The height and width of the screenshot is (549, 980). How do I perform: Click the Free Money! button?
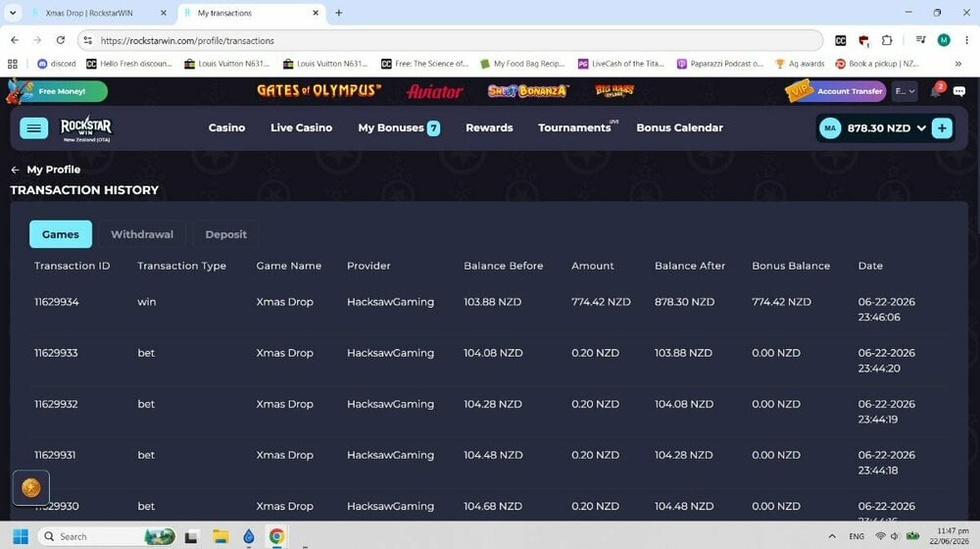(x=58, y=91)
